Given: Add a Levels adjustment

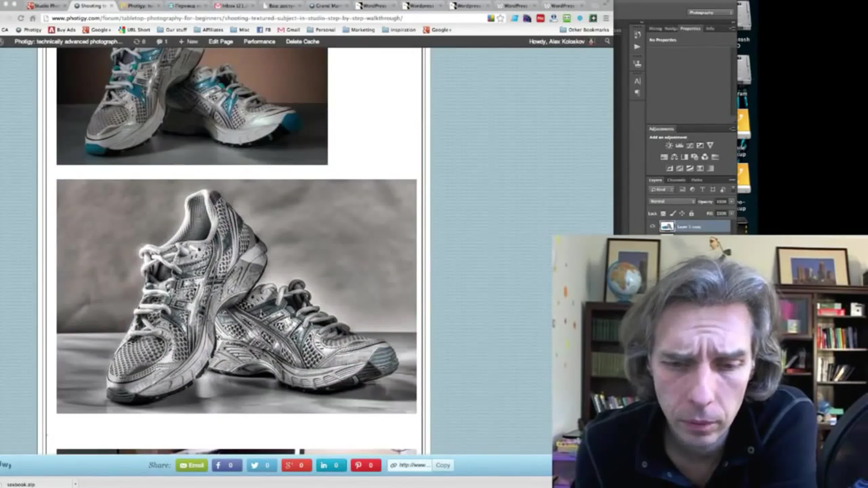Looking at the screenshot, I should click(679, 146).
